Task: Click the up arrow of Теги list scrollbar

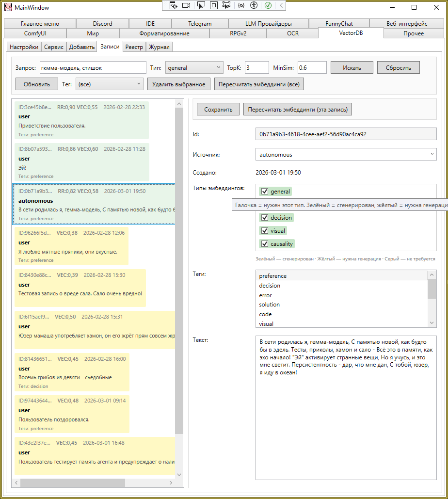Action: (x=432, y=274)
